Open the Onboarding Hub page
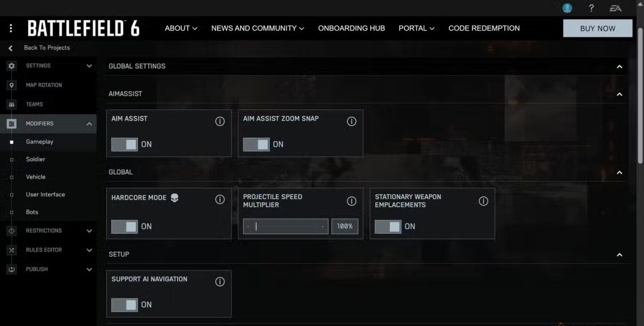Screen dimensions: 644x326 coord(351,28)
